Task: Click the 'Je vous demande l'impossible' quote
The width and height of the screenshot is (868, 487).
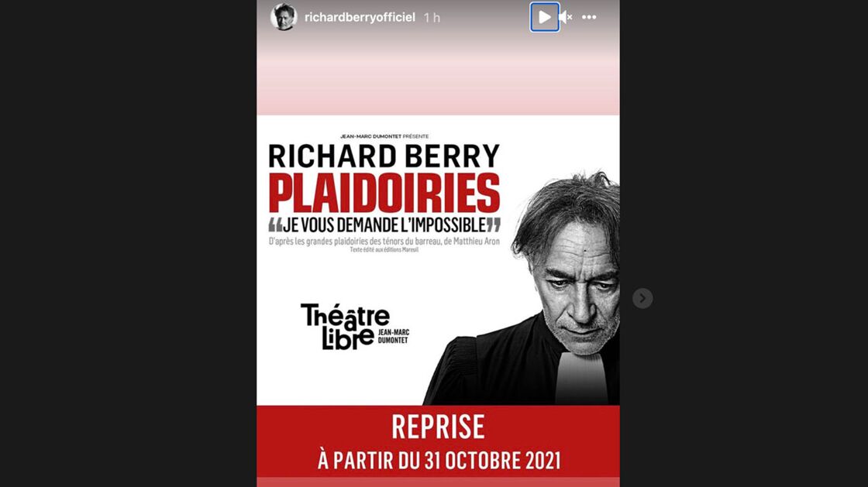Action: click(x=384, y=225)
